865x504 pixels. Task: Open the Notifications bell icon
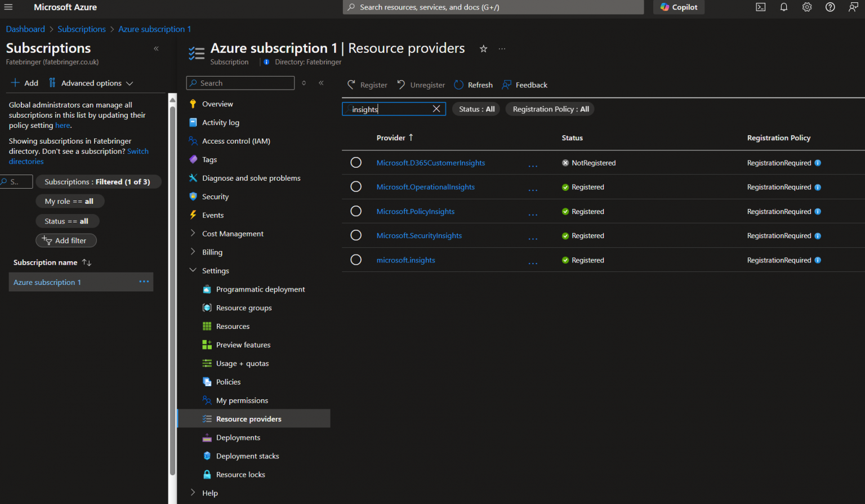pyautogui.click(x=783, y=7)
